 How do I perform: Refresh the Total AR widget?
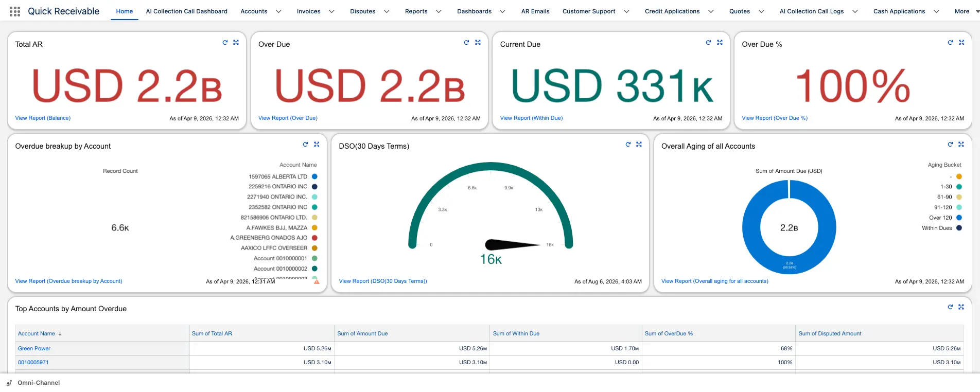(x=225, y=43)
